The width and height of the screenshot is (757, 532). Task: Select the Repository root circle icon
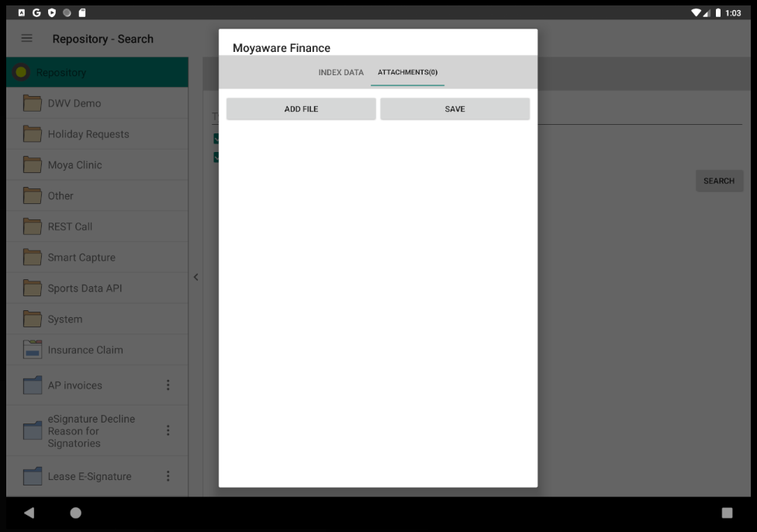pos(21,72)
